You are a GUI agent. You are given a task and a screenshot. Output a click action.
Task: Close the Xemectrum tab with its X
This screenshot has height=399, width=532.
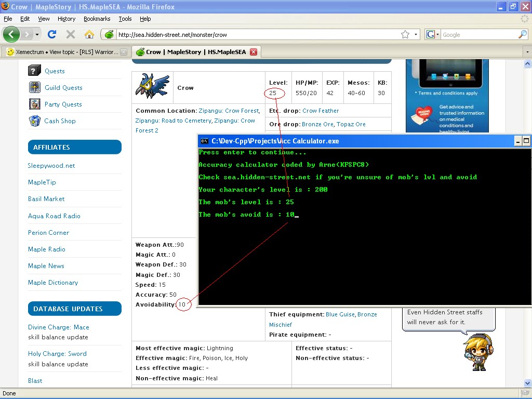pyautogui.click(x=124, y=52)
